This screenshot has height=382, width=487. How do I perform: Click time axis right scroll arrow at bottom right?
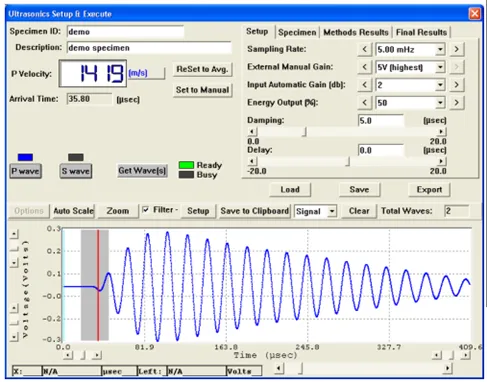[x=465, y=355]
